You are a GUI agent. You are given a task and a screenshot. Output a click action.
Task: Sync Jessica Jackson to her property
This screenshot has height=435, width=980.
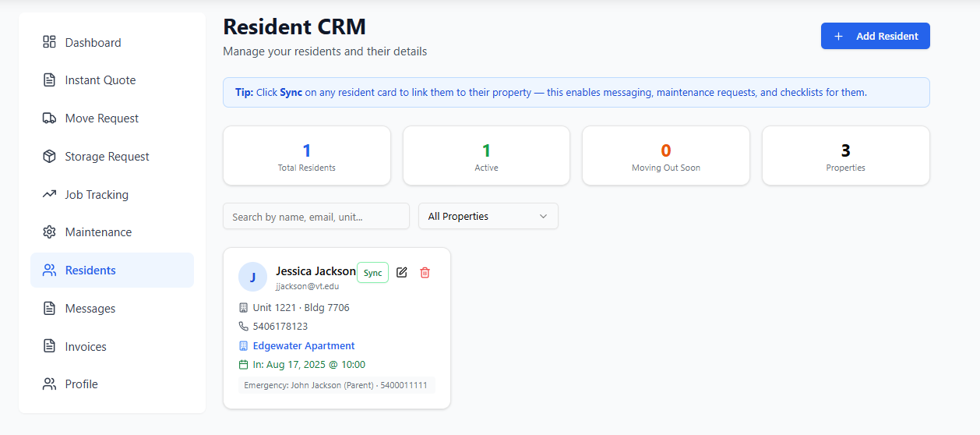pos(372,273)
